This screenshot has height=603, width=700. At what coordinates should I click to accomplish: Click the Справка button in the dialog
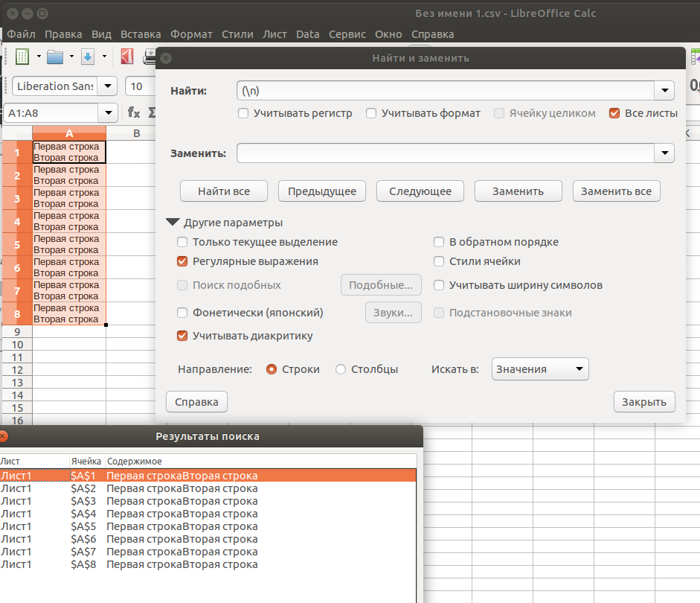pyautogui.click(x=196, y=402)
